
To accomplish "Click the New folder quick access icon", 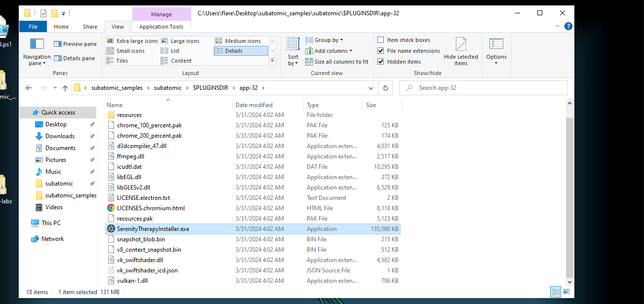I will click(54, 13).
